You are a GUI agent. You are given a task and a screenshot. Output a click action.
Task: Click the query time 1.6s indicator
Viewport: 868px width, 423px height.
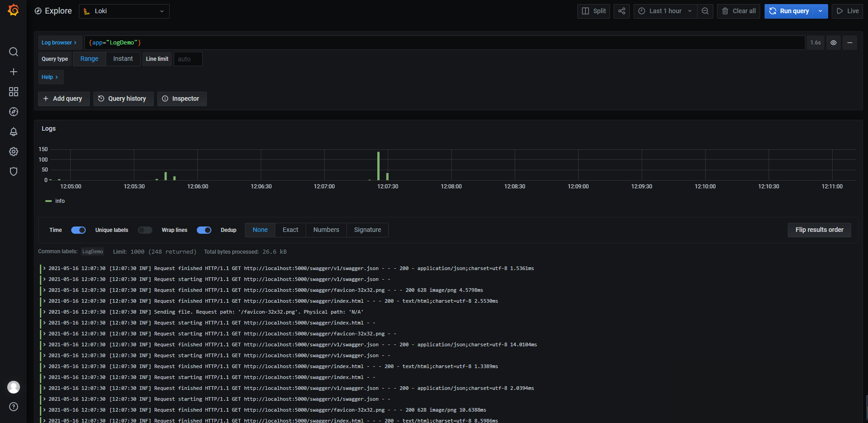(815, 43)
